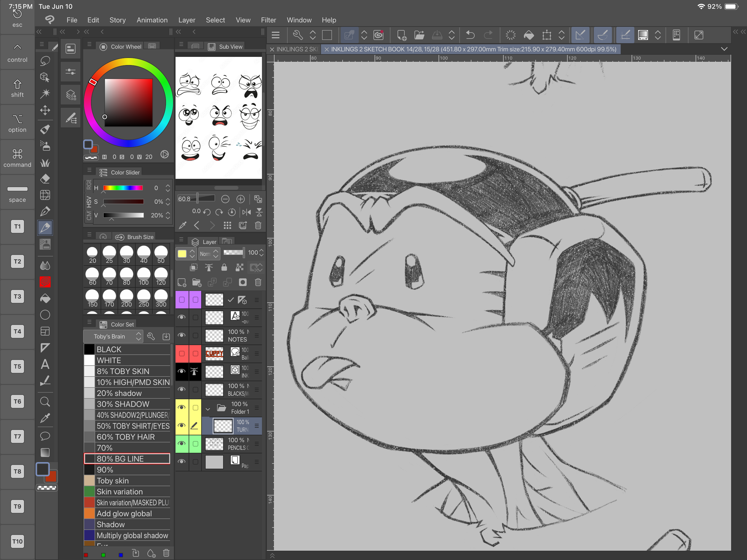Toggle visibility of Folder 1

pyautogui.click(x=182, y=407)
